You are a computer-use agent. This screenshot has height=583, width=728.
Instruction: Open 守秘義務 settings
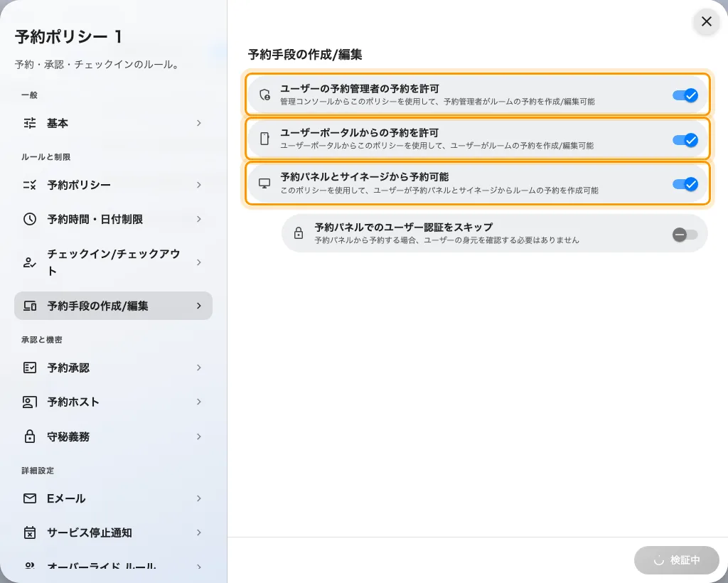click(x=113, y=437)
